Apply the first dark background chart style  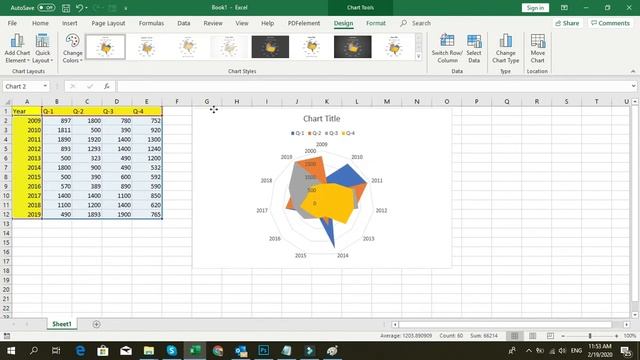[x=270, y=47]
